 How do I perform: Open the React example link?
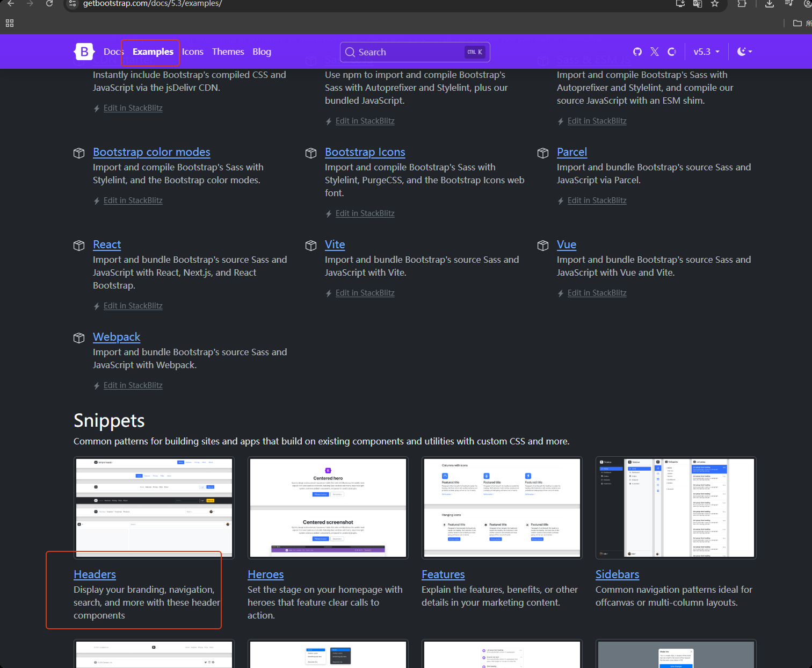[x=107, y=245]
